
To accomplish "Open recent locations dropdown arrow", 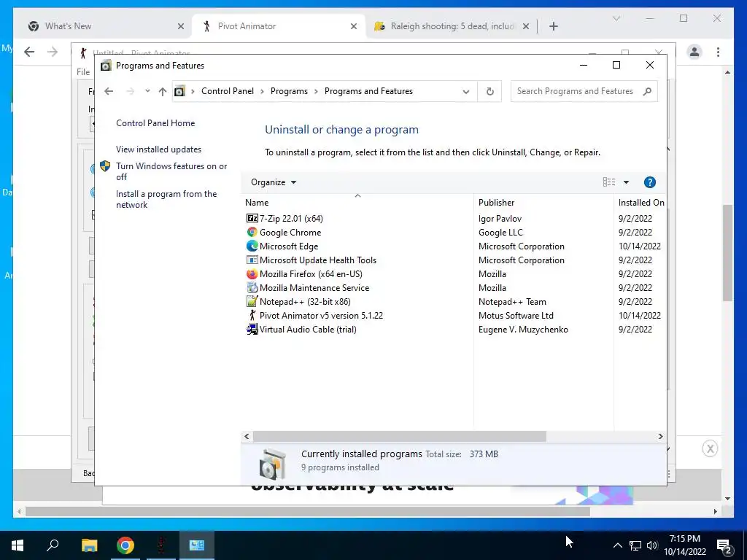I will coord(147,91).
